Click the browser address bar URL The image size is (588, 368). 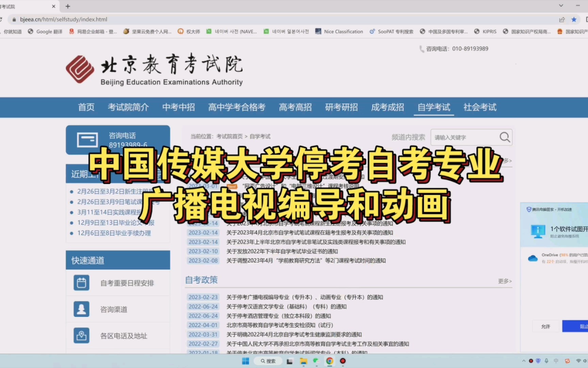[64, 19]
